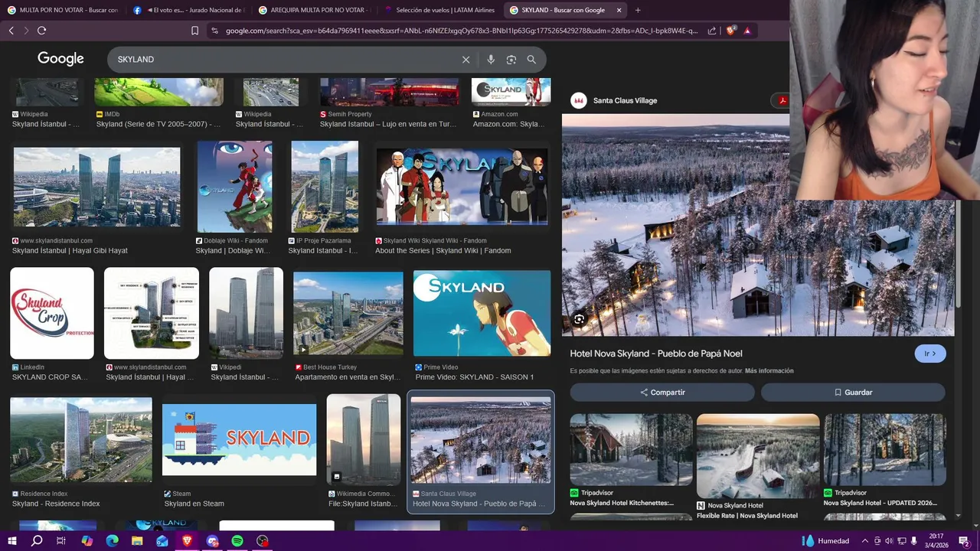Screen dimensions: 980x551
Task: Open About the Series Skyland Wiki thumbnail
Action: tap(462, 187)
